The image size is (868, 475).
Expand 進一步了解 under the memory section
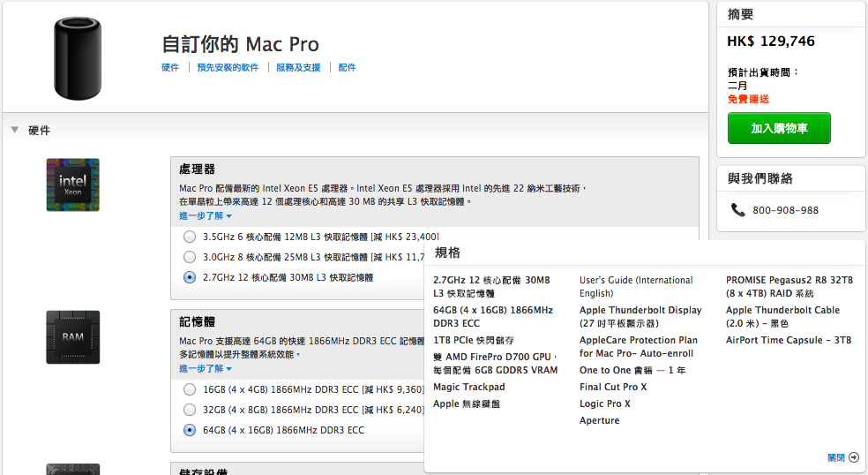[x=206, y=368]
